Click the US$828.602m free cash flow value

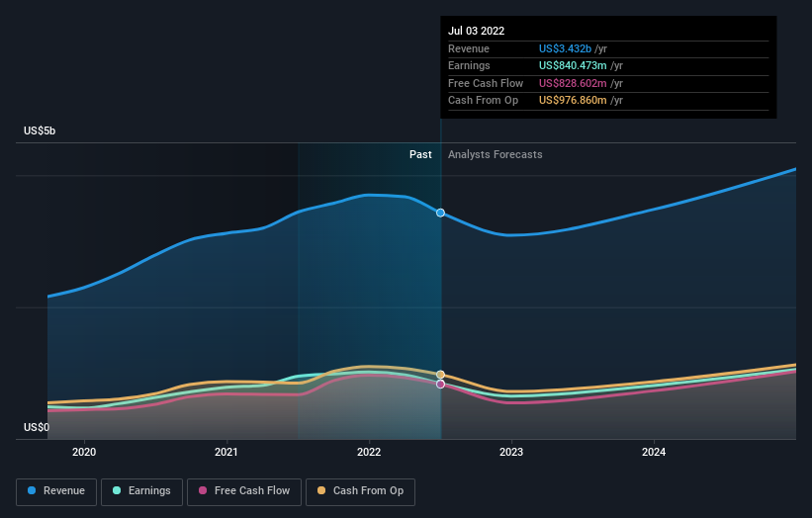click(x=573, y=83)
